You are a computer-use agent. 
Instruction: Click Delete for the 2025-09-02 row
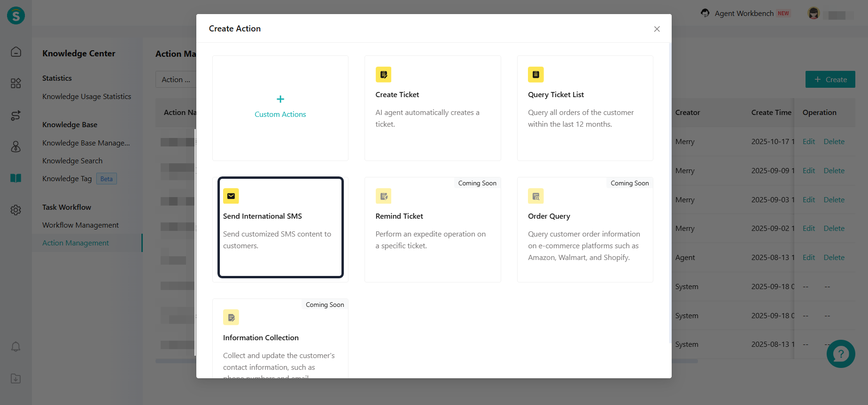[x=834, y=229]
